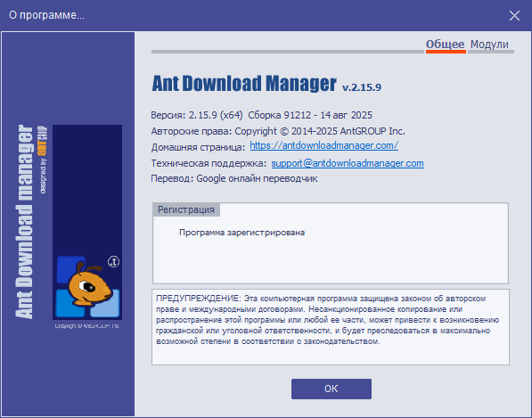This screenshot has width=532, height=418.
Task: Click the ПРЕДУПРЕЖДЕНИЕ warning text box
Action: click(x=331, y=327)
